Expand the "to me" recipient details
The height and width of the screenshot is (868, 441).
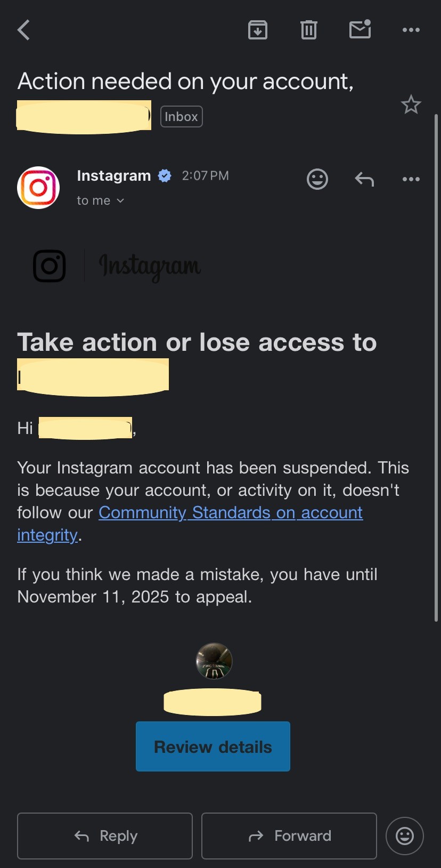[101, 200]
